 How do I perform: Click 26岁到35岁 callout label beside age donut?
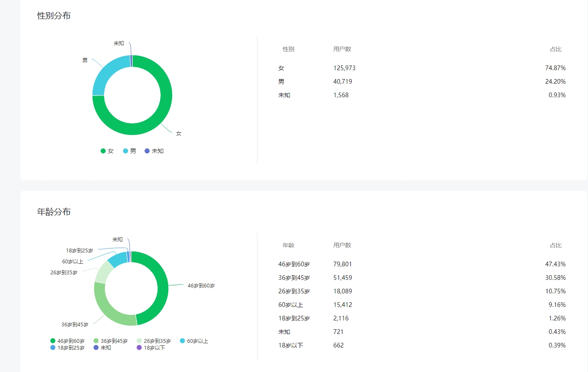click(x=64, y=273)
